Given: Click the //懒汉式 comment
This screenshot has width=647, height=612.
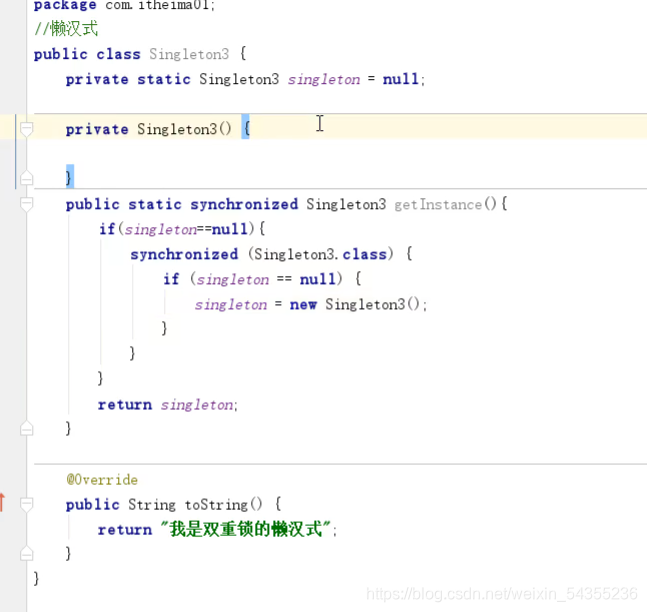Looking at the screenshot, I should [66, 29].
